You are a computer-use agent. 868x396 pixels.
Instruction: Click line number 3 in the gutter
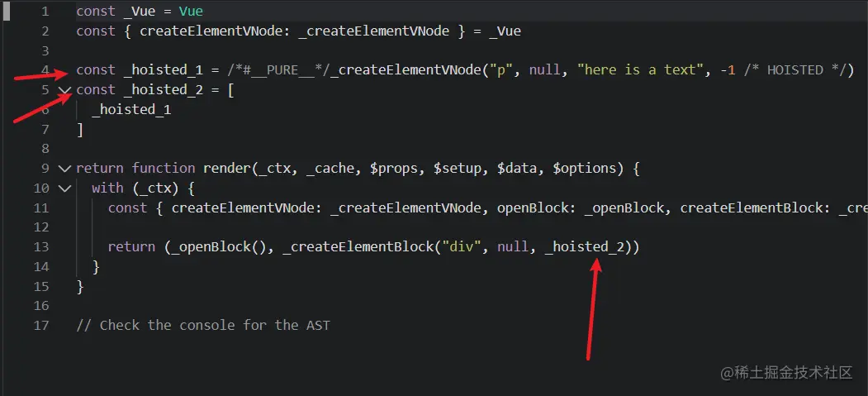(45, 50)
